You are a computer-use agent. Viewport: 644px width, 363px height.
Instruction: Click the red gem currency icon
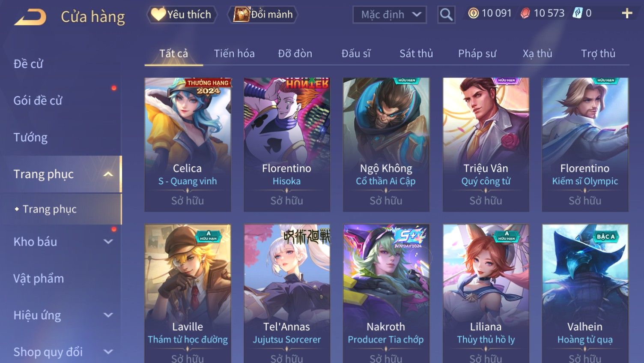click(525, 14)
